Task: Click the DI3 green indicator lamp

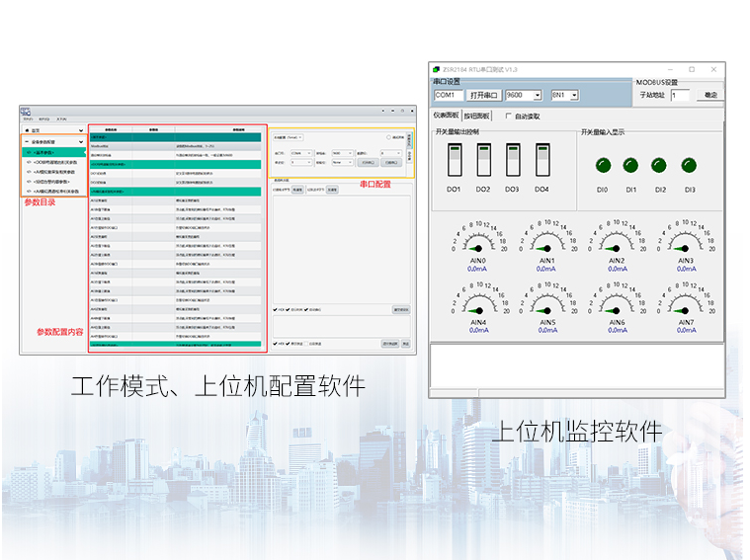Action: [689, 166]
